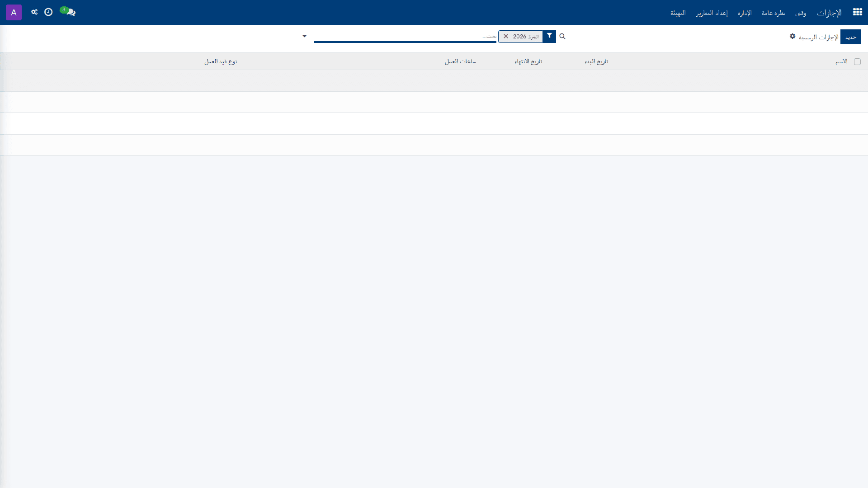Click the الإجازات app title link
The width and height of the screenshot is (868, 488).
pos(829,13)
